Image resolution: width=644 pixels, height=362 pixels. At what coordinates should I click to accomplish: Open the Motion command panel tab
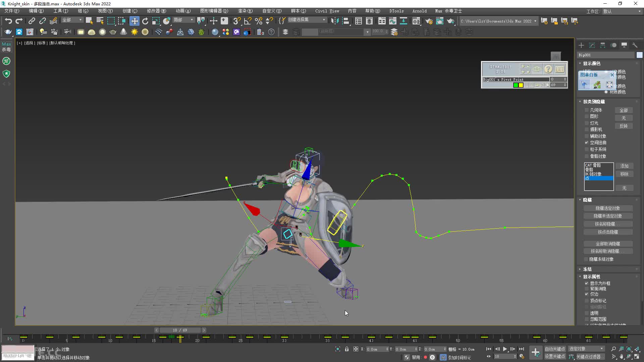pyautogui.click(x=613, y=45)
